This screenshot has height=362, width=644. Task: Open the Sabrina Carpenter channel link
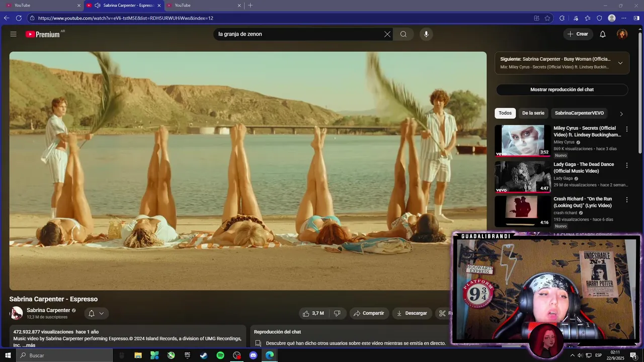pos(48,310)
